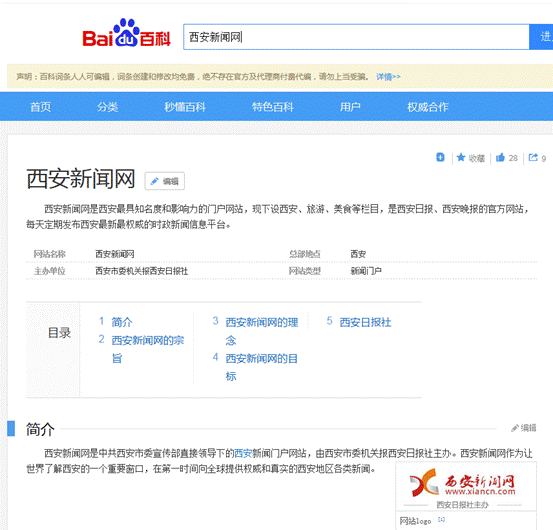
Task: Open the 特色百科 nav tab
Action: click(x=273, y=106)
